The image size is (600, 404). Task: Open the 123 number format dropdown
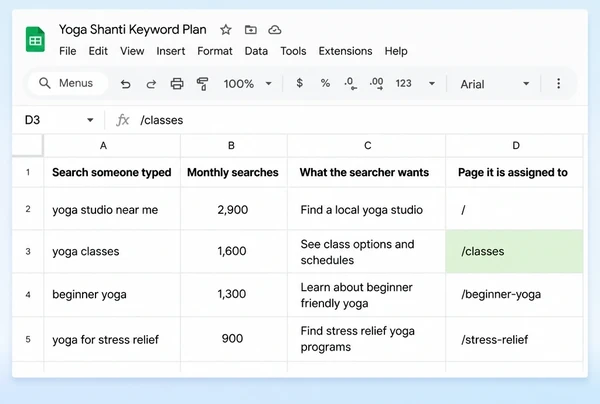(416, 83)
